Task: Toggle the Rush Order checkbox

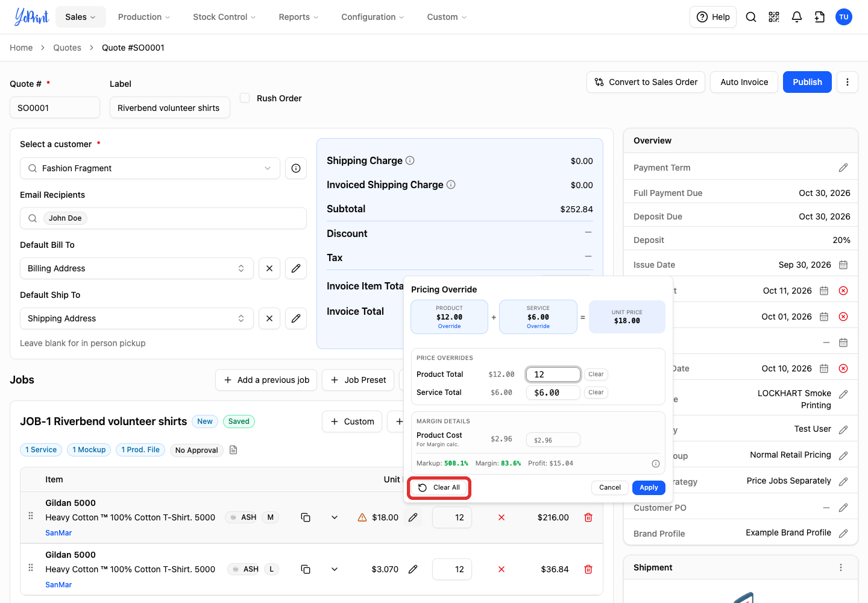Action: pyautogui.click(x=245, y=98)
